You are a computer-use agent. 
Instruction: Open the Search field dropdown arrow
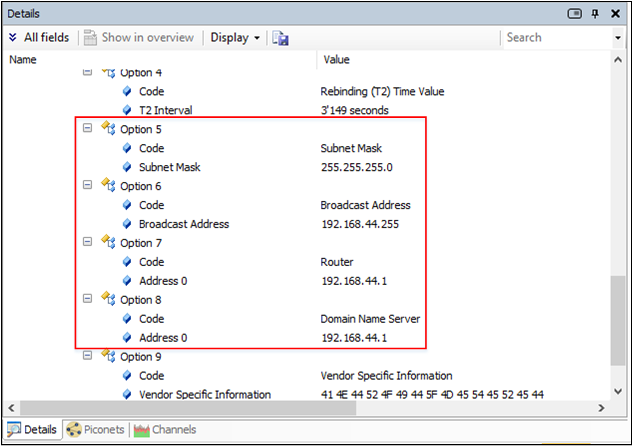(618, 38)
